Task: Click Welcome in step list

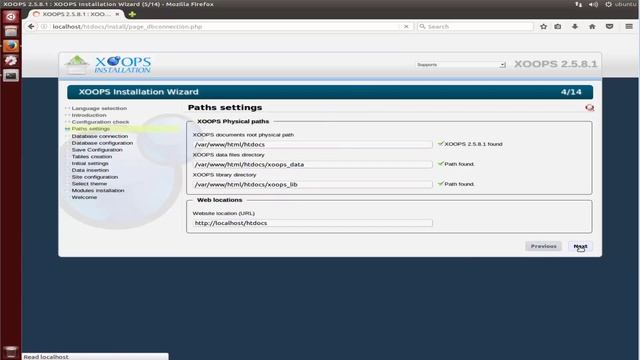Action: pyautogui.click(x=84, y=198)
